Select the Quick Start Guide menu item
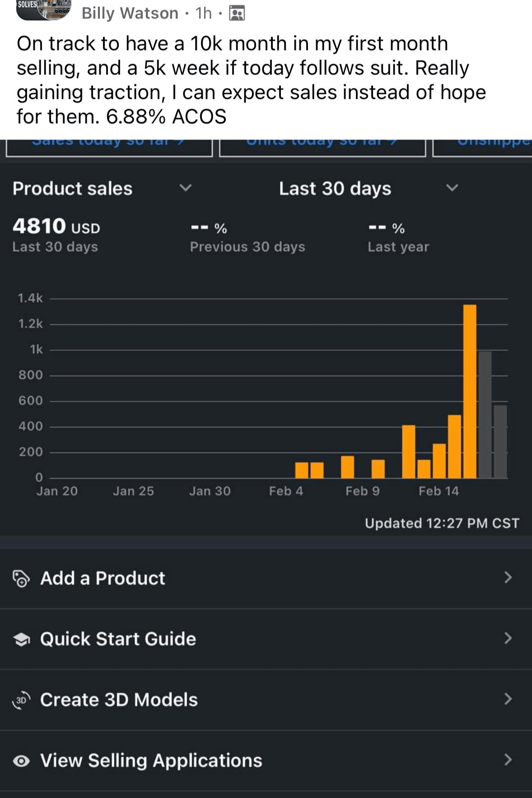The height and width of the screenshot is (798, 532). tap(118, 639)
